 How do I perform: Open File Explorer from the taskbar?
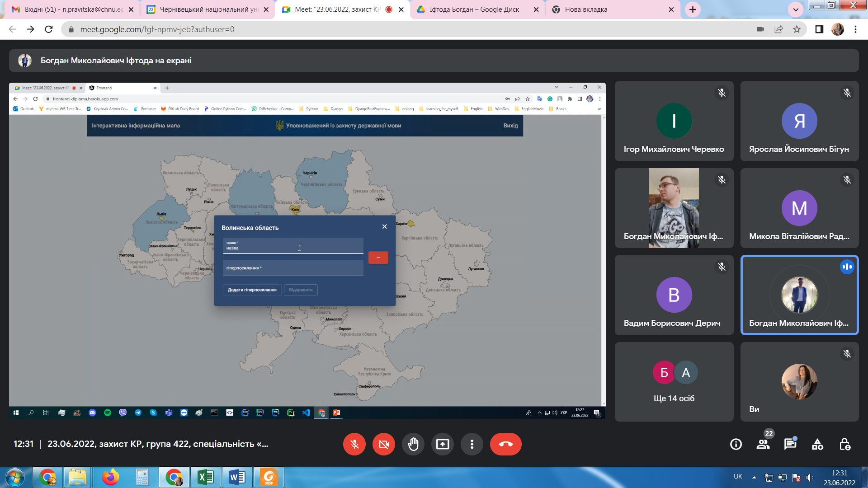(78, 477)
